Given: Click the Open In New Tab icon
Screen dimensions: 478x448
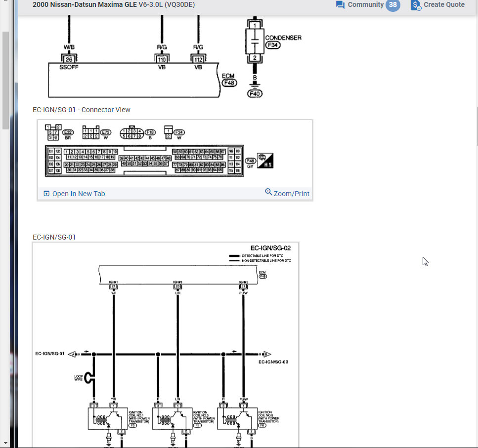Looking at the screenshot, I should [x=46, y=194].
